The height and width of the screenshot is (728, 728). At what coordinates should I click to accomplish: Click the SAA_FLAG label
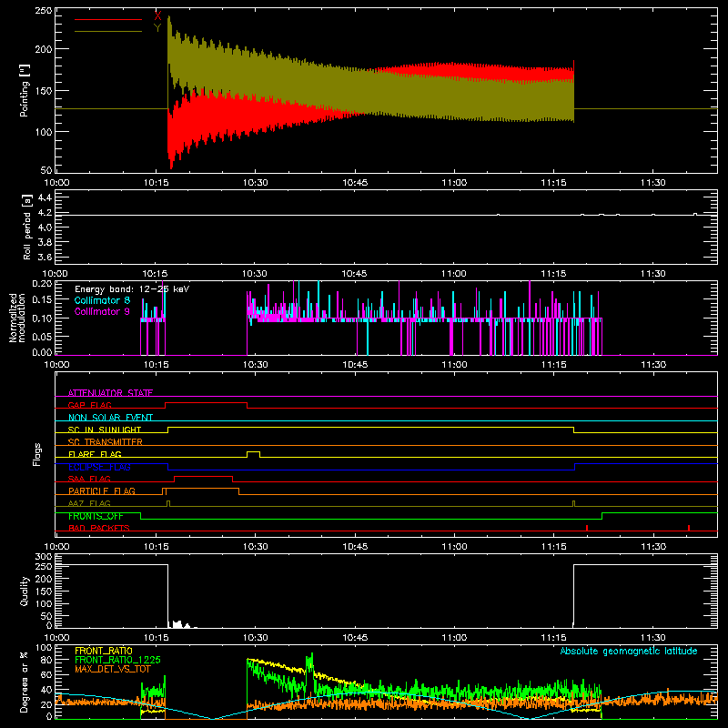89,479
